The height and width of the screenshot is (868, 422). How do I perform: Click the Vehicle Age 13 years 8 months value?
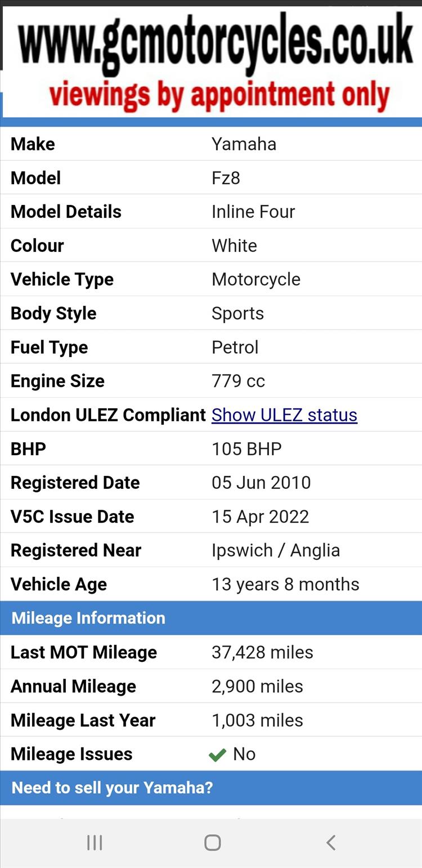tap(285, 584)
